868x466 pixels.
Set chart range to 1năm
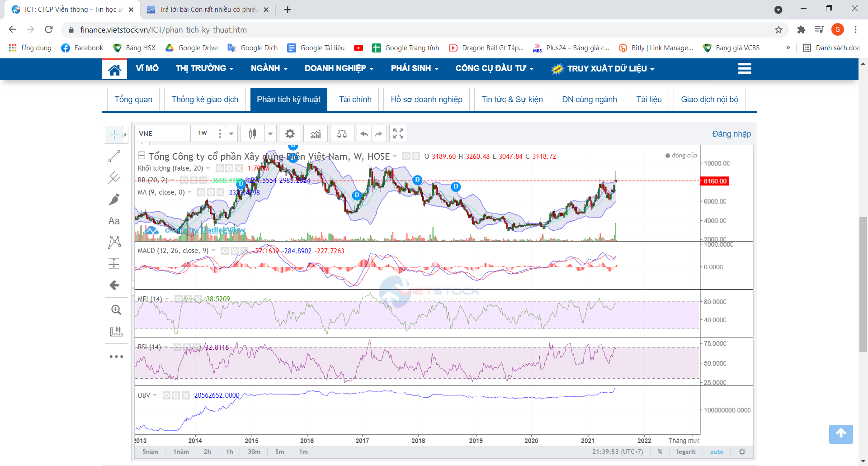[x=181, y=452]
